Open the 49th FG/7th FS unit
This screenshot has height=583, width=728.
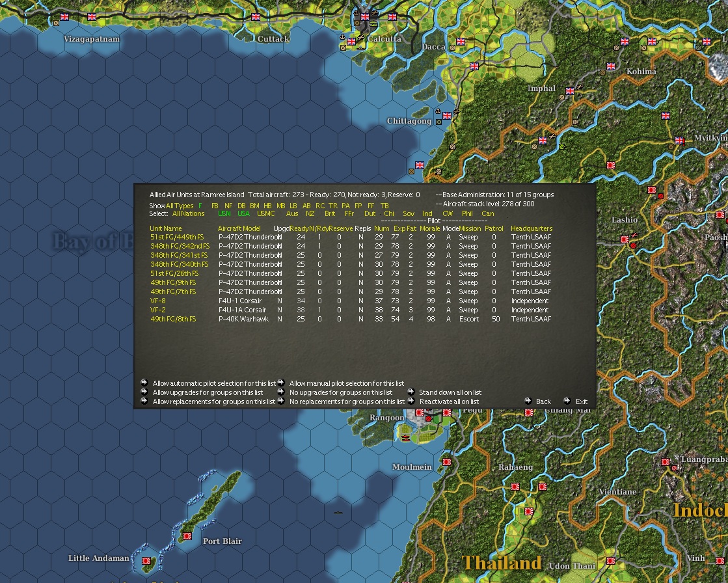(173, 291)
